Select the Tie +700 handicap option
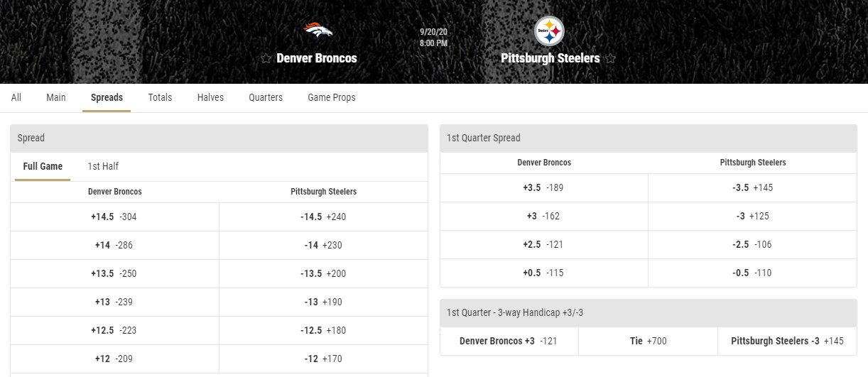 (649, 341)
